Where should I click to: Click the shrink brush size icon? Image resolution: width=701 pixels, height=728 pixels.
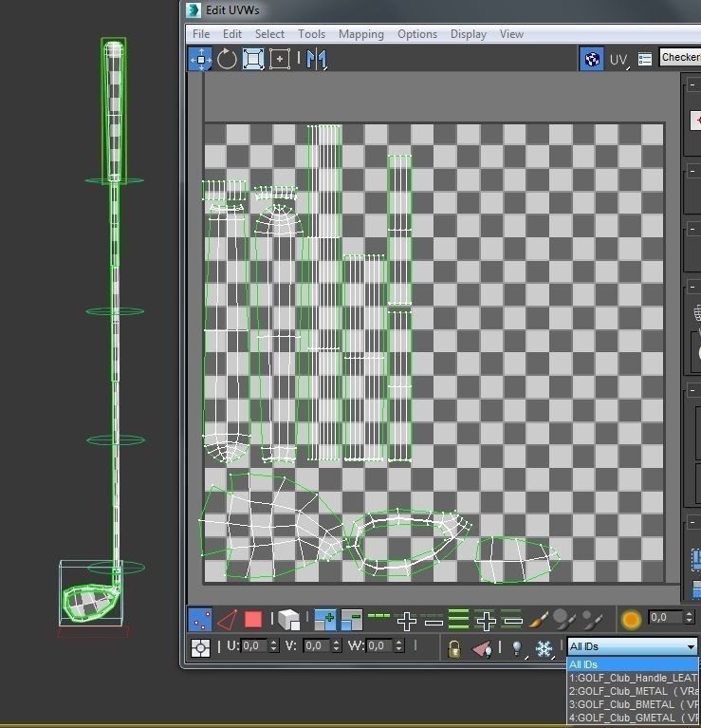coord(592,621)
